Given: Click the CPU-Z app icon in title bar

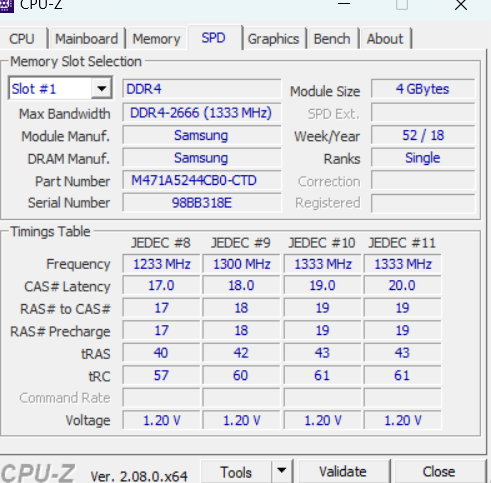Looking at the screenshot, I should pyautogui.click(x=6, y=5).
